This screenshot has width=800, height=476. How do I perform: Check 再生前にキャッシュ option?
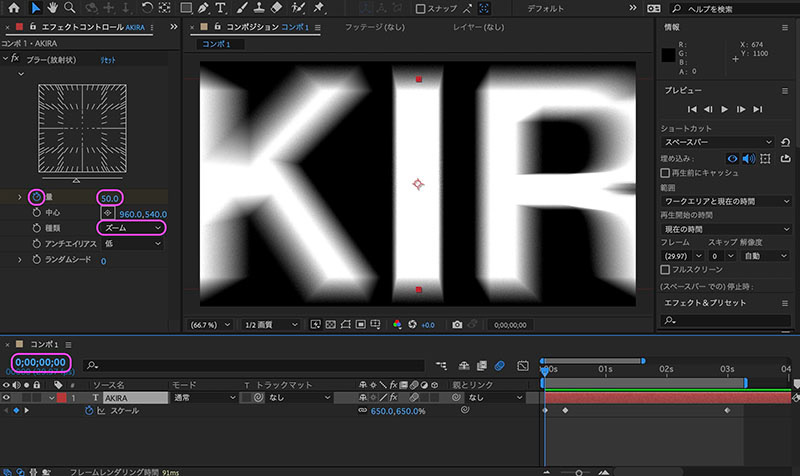coord(665,173)
